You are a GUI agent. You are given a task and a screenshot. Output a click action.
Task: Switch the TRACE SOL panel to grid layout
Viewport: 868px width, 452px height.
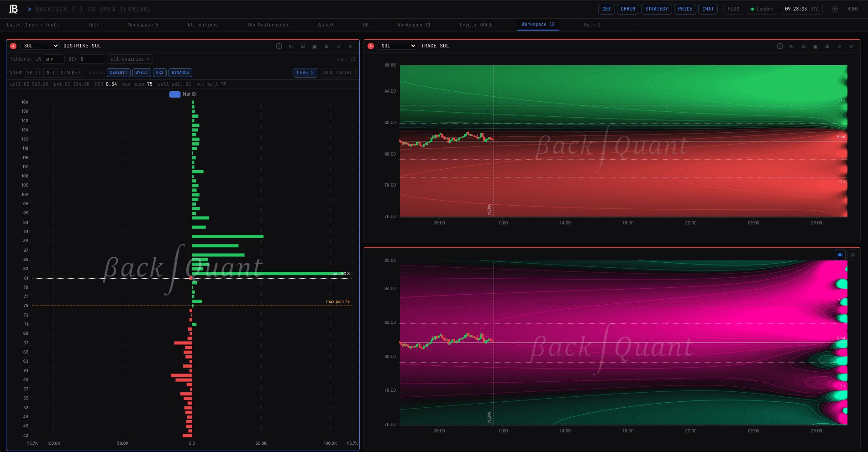coord(827,46)
